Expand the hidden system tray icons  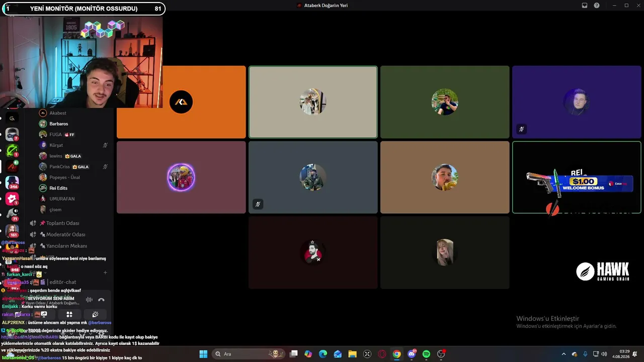point(563,354)
